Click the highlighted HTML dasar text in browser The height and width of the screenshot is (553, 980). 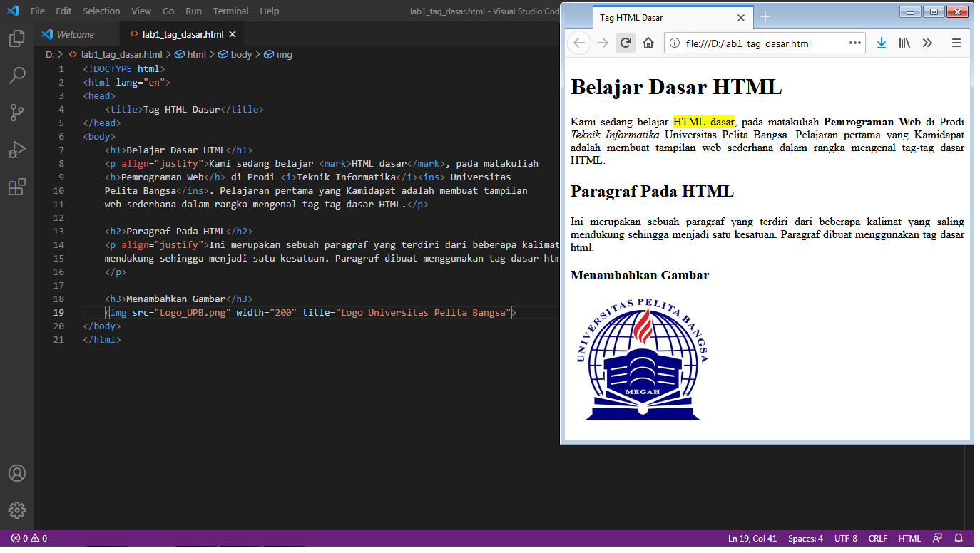coord(703,121)
